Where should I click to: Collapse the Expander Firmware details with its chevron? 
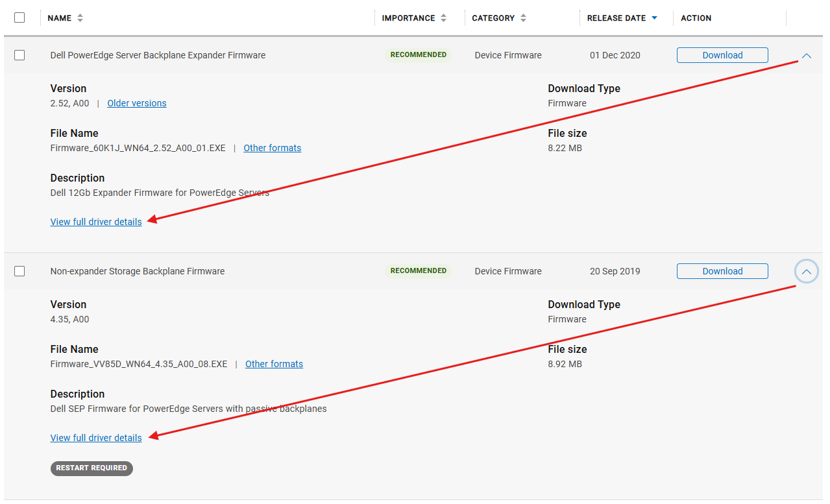click(x=806, y=55)
